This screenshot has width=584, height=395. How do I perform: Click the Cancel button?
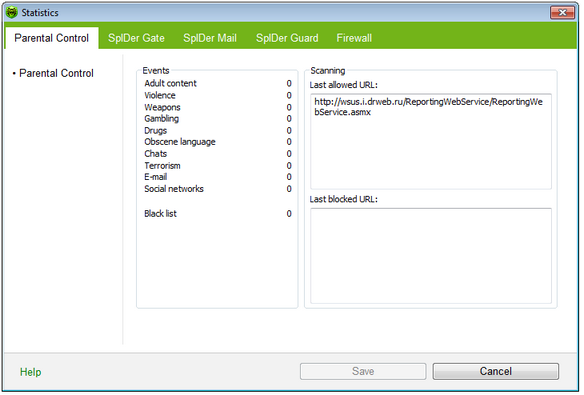coord(495,371)
